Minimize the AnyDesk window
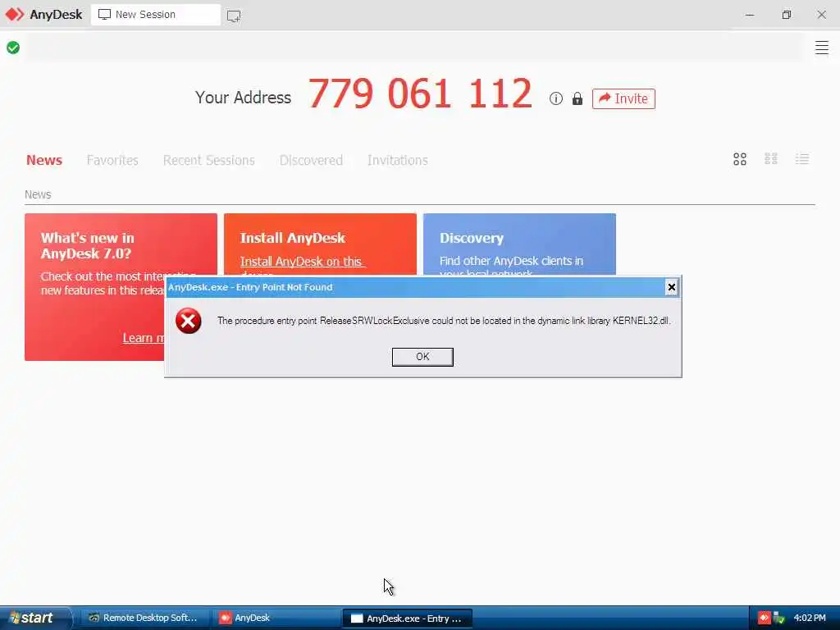Image resolution: width=840 pixels, height=630 pixels. coord(750,15)
